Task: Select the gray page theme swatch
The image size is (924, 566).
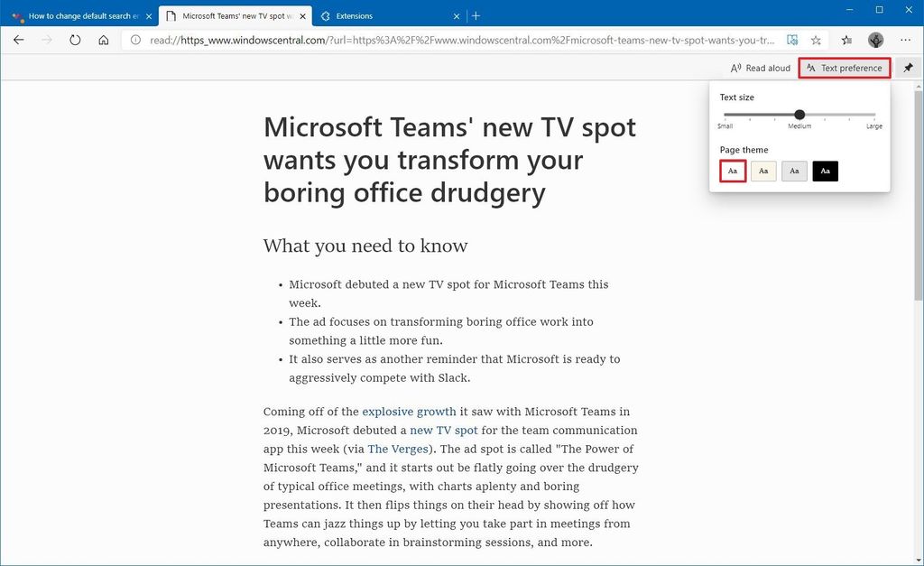Action: 794,171
